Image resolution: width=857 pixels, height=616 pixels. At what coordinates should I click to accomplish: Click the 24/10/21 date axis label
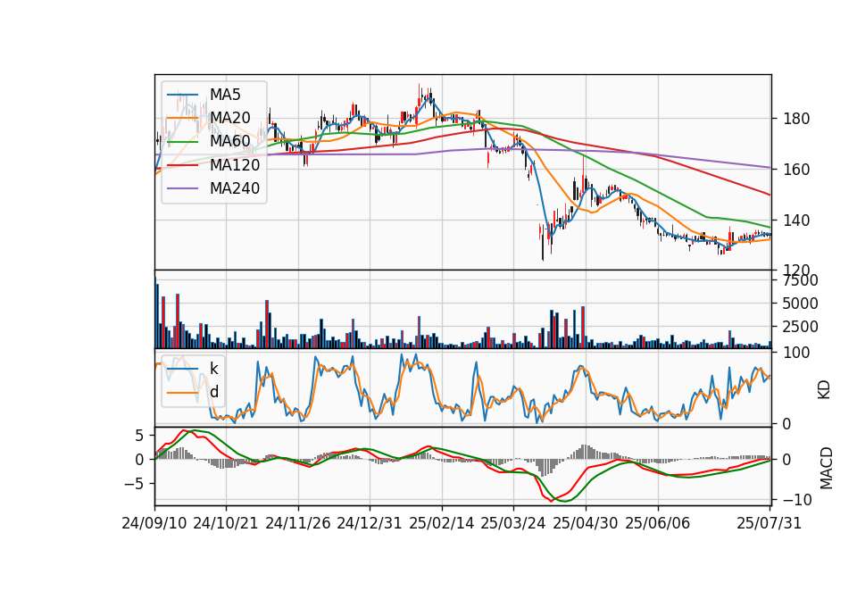(226, 524)
